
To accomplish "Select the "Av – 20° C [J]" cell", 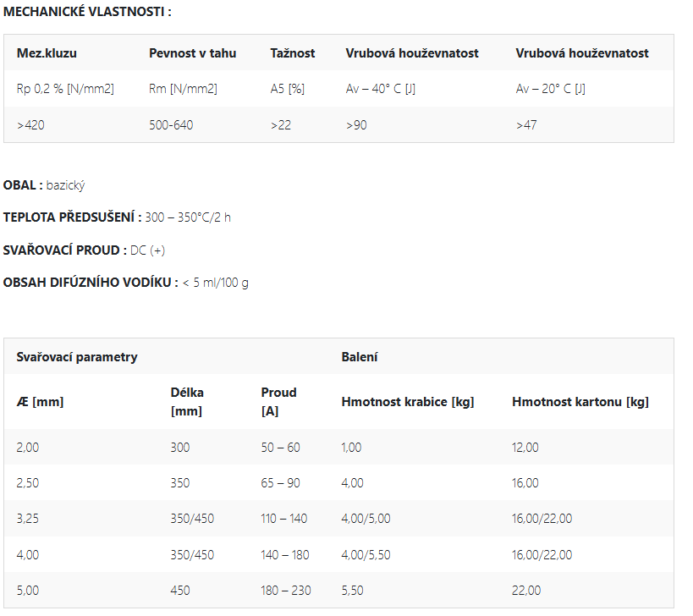I will [550, 89].
